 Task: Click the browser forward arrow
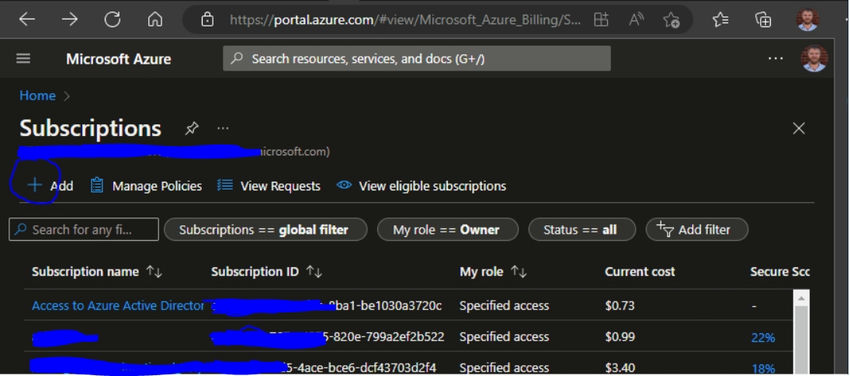[x=69, y=20]
